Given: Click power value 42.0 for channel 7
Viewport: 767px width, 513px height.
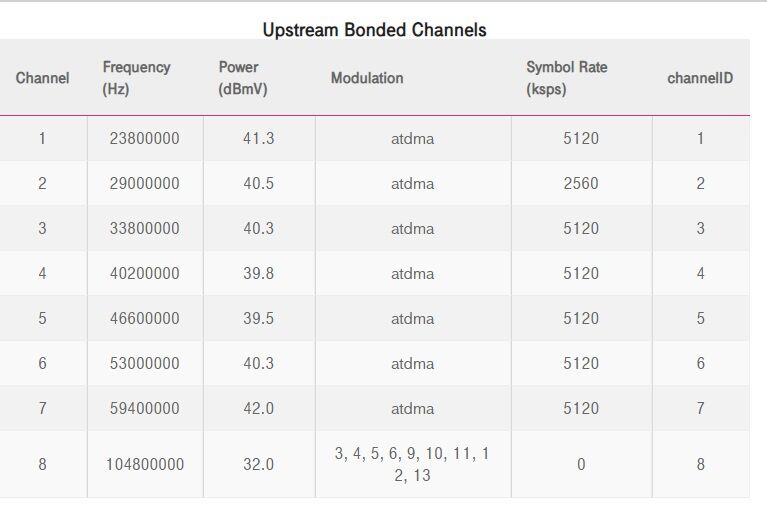Looking at the screenshot, I should pos(259,408).
